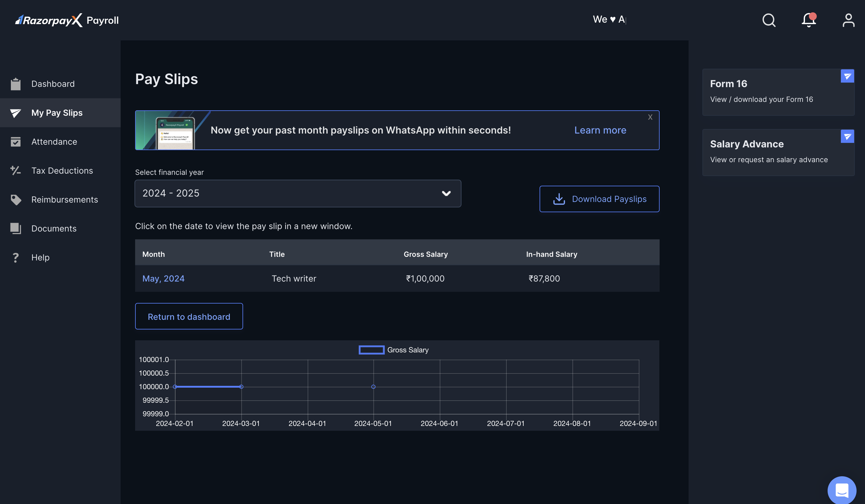Close the WhatsApp banner notification
Image resolution: width=865 pixels, height=504 pixels.
(x=649, y=118)
